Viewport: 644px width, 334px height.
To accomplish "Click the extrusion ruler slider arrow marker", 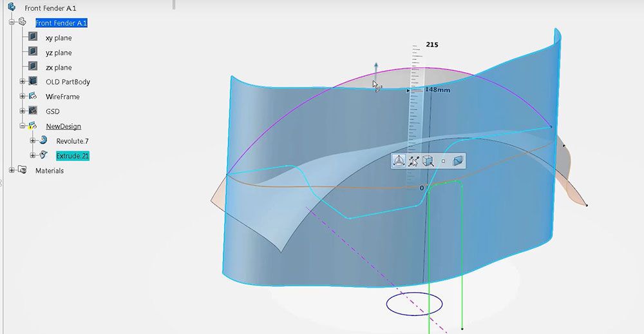I will pos(408,90).
